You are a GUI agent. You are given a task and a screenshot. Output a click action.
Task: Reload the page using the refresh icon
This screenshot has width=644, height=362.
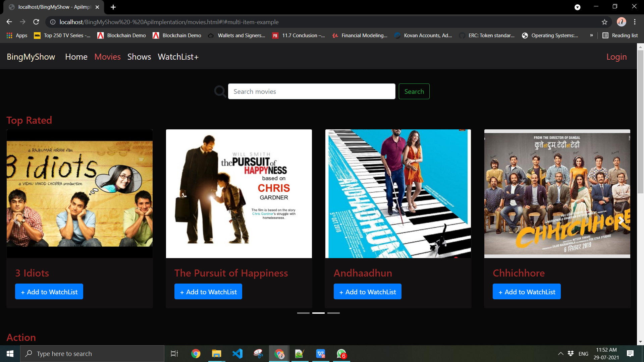coord(36,22)
